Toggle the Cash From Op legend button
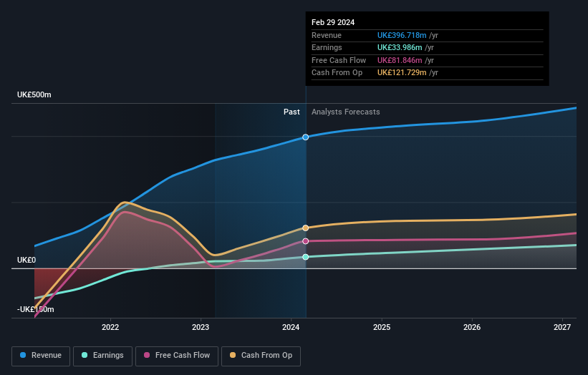This screenshot has width=588, height=375. click(x=261, y=356)
